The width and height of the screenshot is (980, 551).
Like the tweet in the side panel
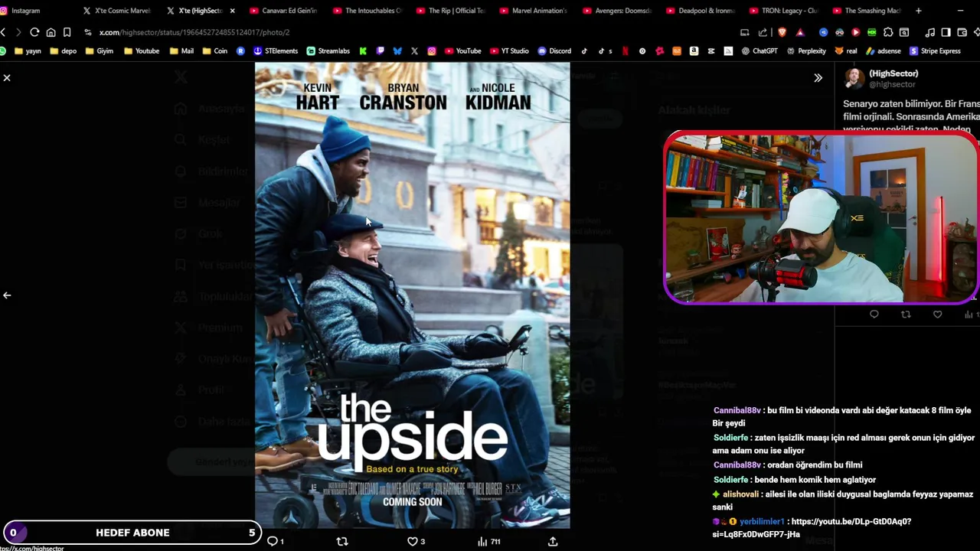tap(937, 315)
